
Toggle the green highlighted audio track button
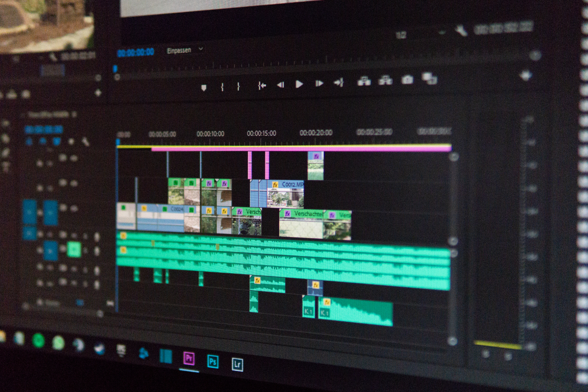73,249
